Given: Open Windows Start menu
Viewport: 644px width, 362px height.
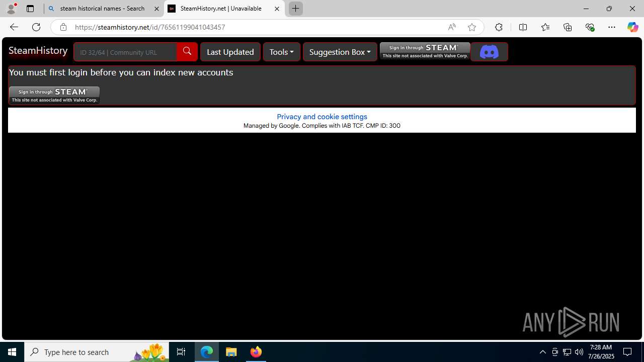Looking at the screenshot, I should 12,352.
